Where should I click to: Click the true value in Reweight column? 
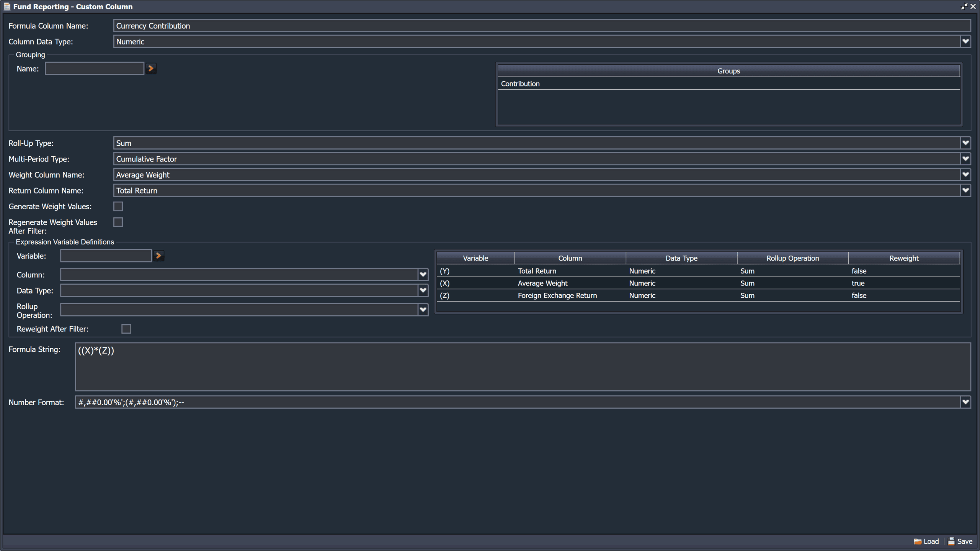coord(858,283)
